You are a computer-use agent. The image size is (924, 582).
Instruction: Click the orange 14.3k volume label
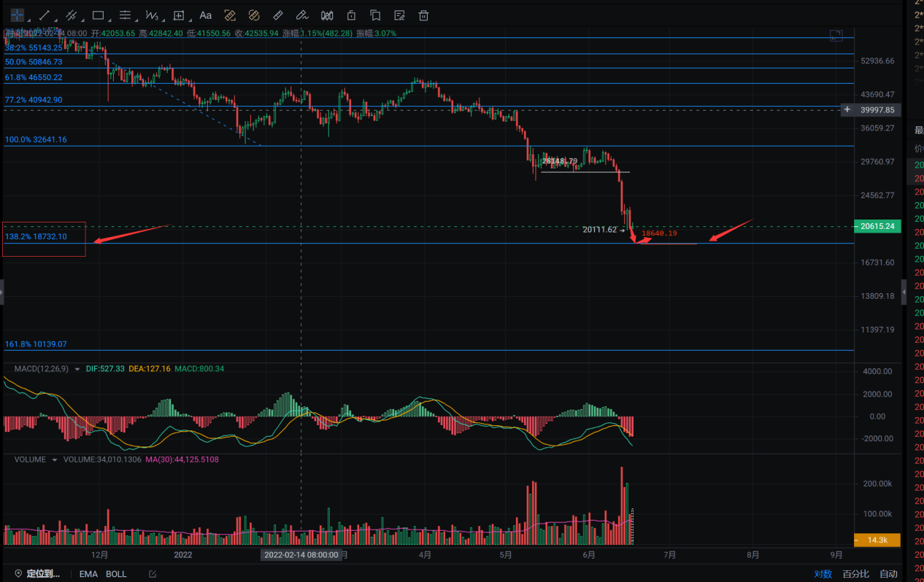click(x=879, y=540)
